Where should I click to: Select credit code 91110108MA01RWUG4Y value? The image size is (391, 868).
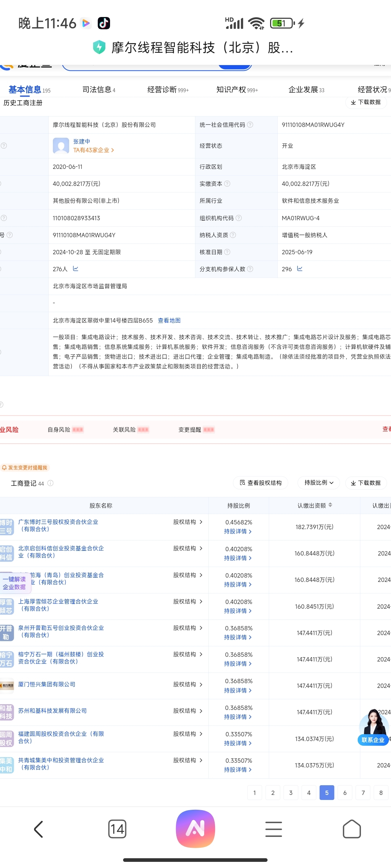tap(313, 125)
